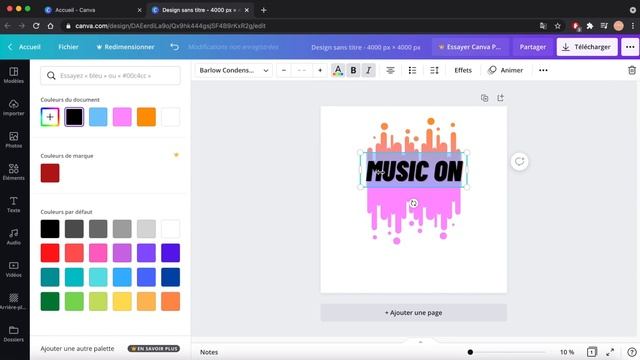Open the Éléments sidebar panel
This screenshot has height=360, width=640.
coord(13,172)
